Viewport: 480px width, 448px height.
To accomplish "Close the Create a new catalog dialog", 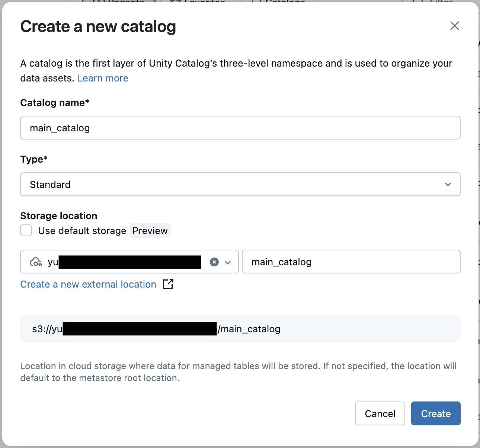I will [x=454, y=26].
